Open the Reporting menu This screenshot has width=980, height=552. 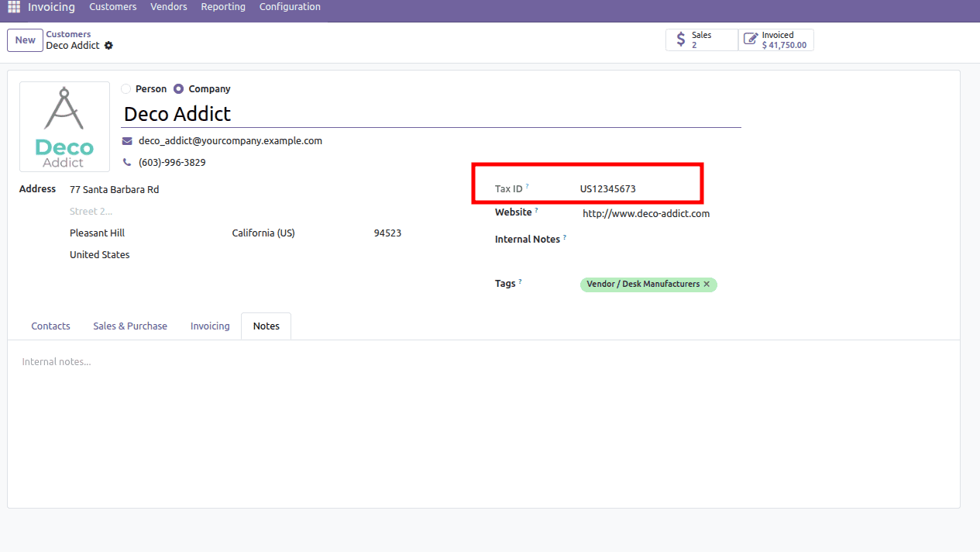click(223, 6)
